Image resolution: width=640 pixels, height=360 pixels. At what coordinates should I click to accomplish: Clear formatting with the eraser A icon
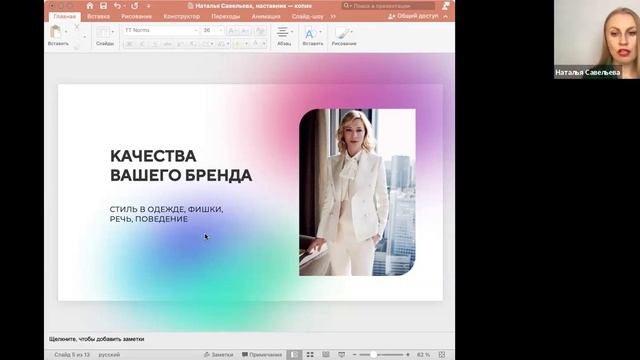(260, 31)
